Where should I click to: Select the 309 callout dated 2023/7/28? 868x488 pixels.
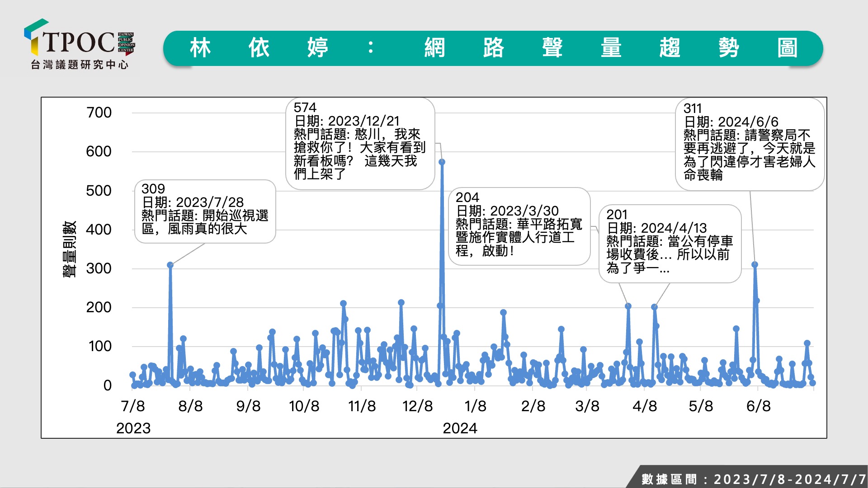[x=205, y=211]
